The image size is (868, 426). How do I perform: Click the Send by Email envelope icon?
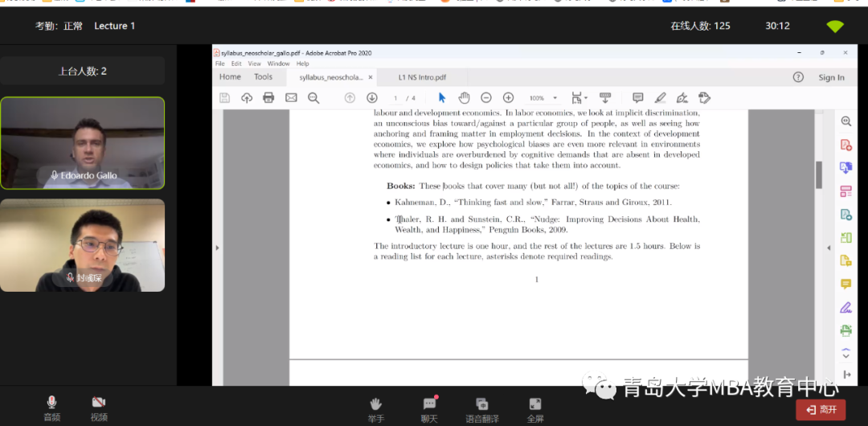[291, 98]
